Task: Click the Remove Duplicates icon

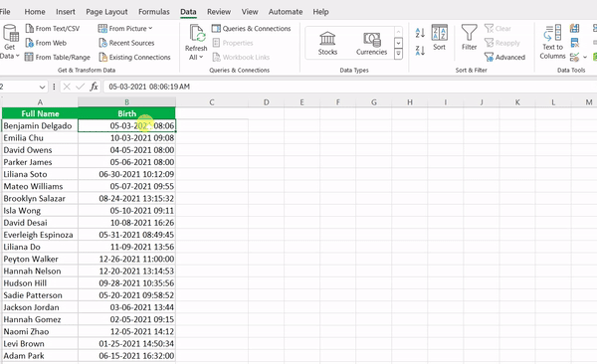Action: 574,43
